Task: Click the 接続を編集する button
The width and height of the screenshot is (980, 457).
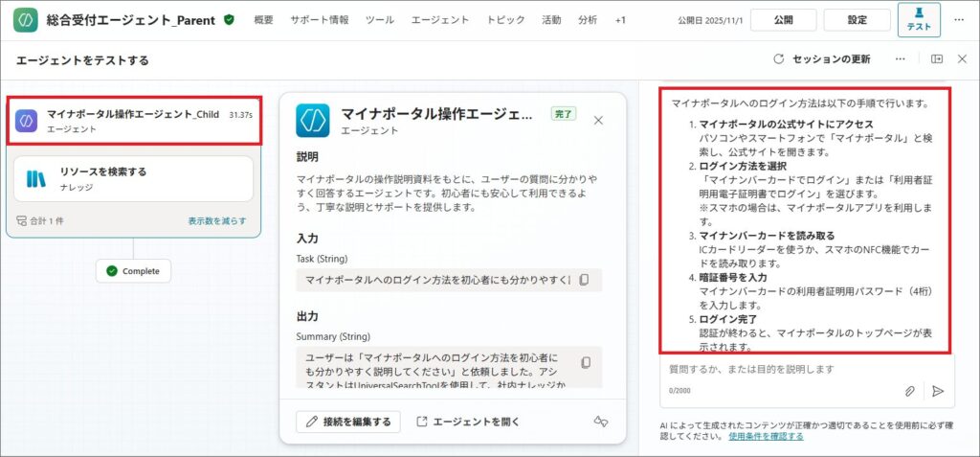Action: coord(348,422)
